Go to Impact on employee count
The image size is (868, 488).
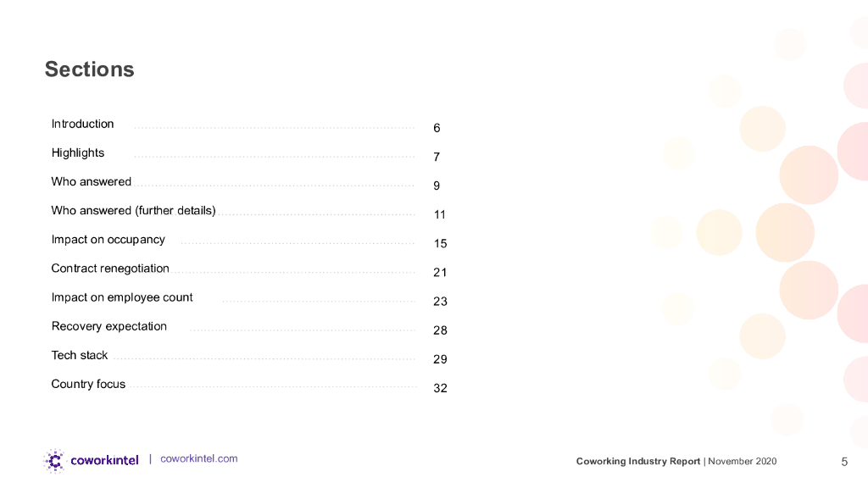tap(122, 297)
